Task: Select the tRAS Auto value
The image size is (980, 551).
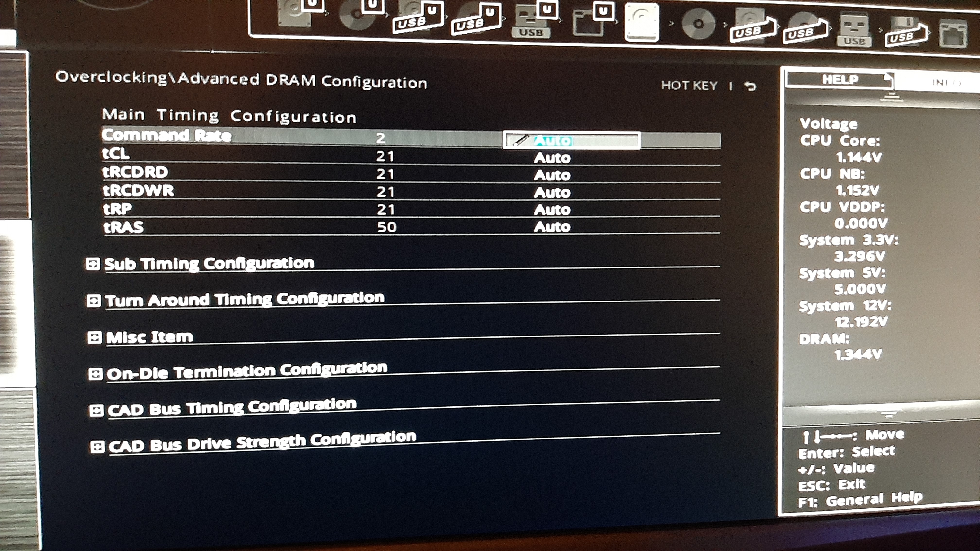Action: [x=552, y=227]
